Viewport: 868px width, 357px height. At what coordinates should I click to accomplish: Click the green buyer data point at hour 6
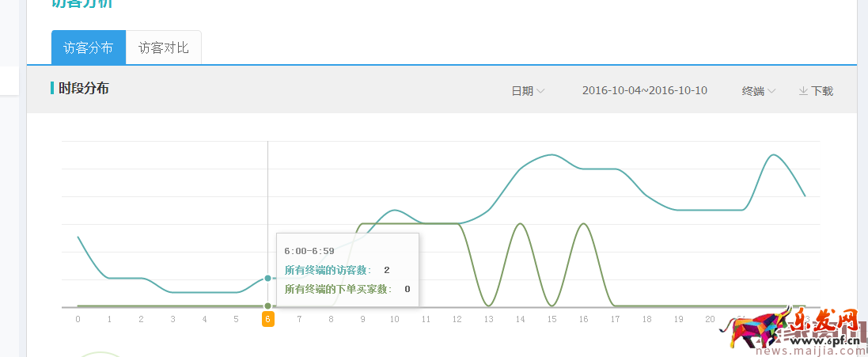(x=267, y=306)
